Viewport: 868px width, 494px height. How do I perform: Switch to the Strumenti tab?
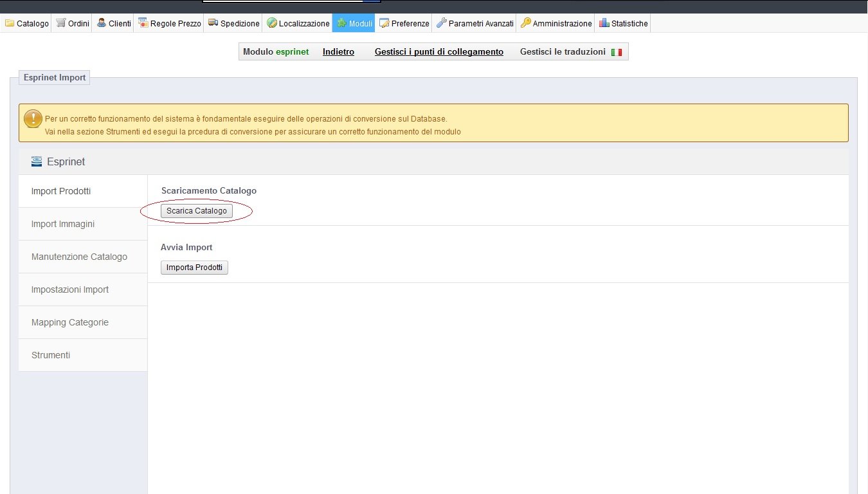click(x=83, y=355)
